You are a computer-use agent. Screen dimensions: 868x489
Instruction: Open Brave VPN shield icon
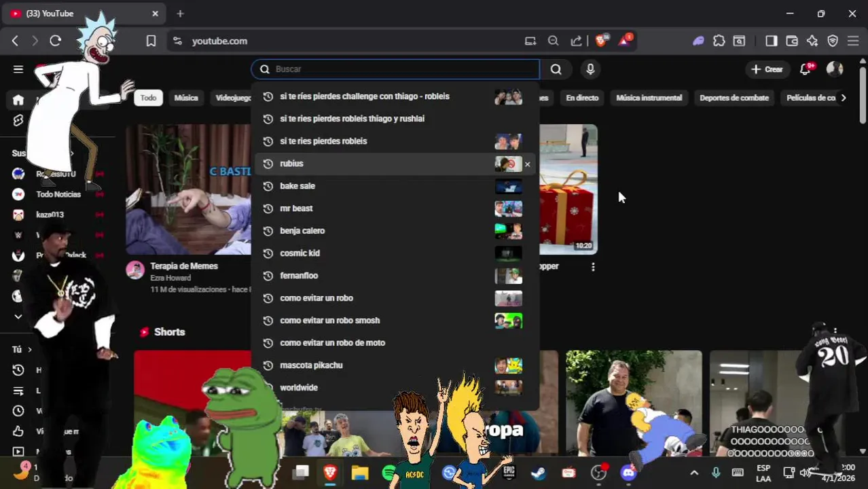point(833,41)
